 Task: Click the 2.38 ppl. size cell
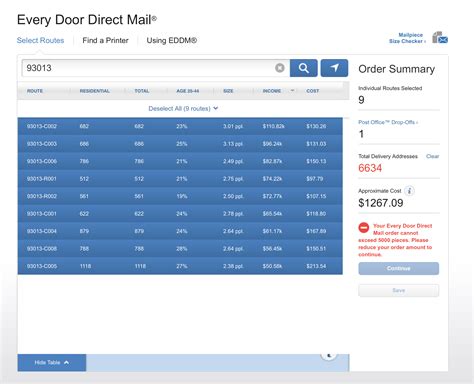pyautogui.click(x=233, y=266)
